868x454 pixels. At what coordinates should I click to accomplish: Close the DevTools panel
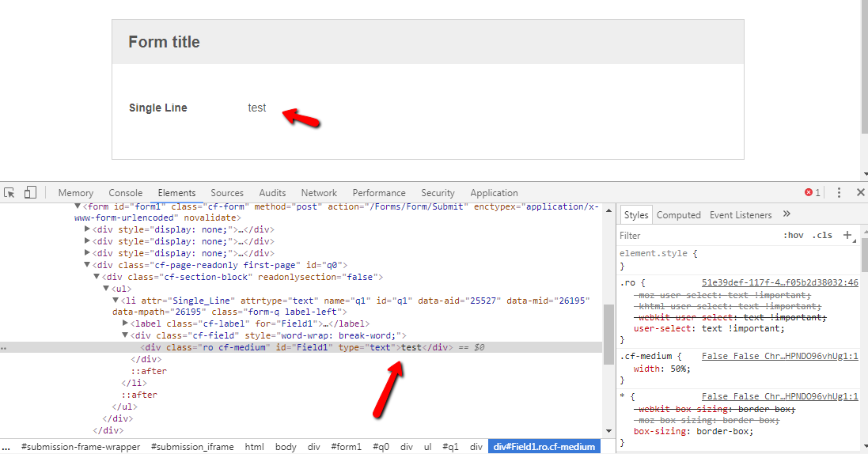click(861, 192)
